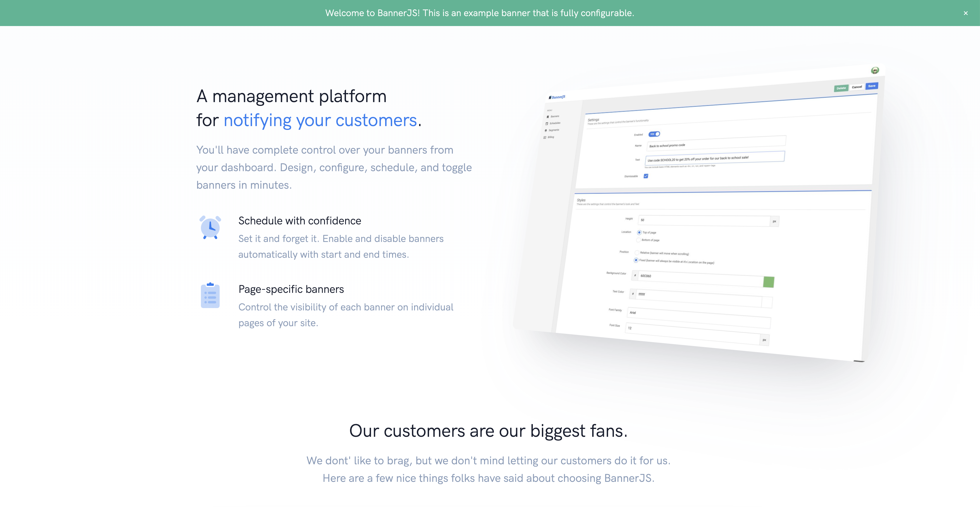The height and width of the screenshot is (507, 980).
Task: Select the Bottom of page radio
Action: click(x=638, y=240)
